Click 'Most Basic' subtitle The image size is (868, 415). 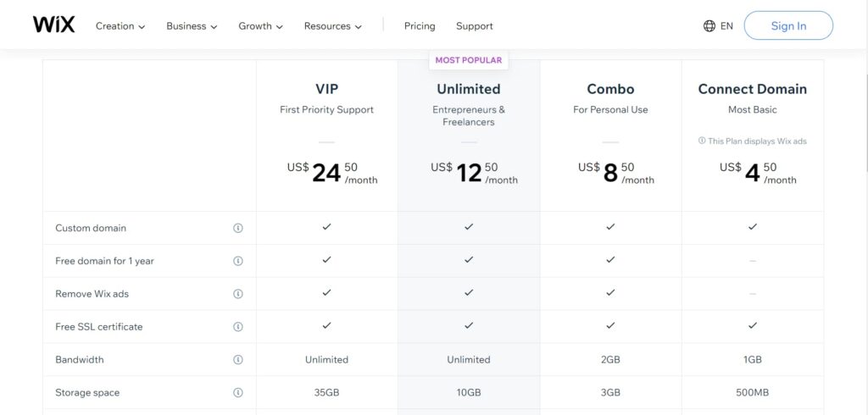pos(753,109)
